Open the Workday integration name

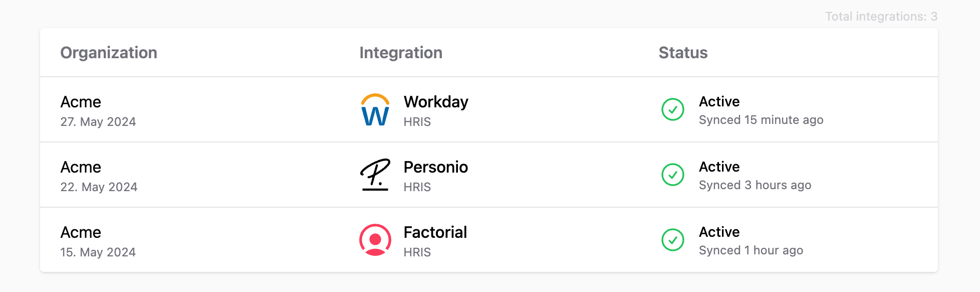tap(436, 102)
